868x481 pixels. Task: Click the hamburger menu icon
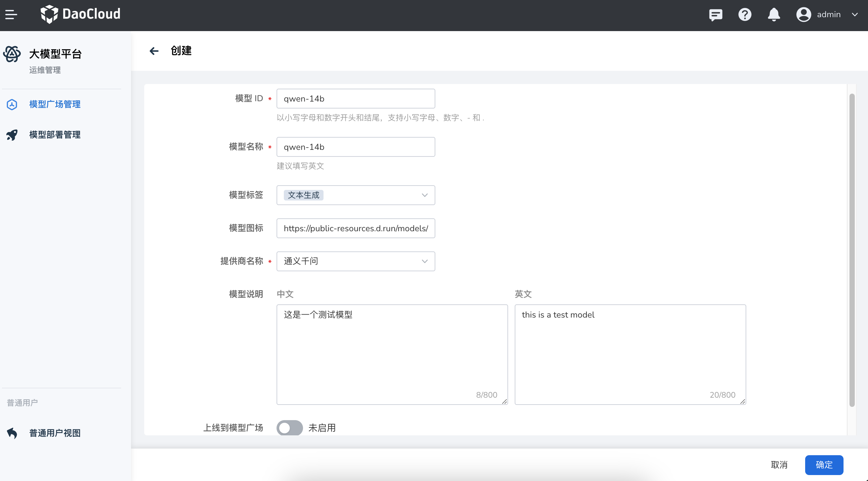(11, 15)
